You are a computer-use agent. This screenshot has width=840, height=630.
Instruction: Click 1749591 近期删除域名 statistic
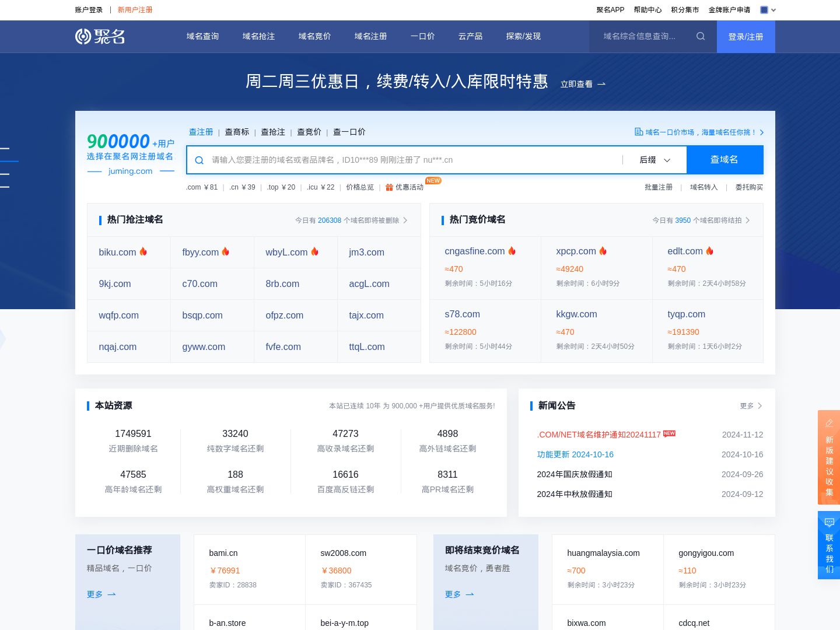[x=133, y=440]
